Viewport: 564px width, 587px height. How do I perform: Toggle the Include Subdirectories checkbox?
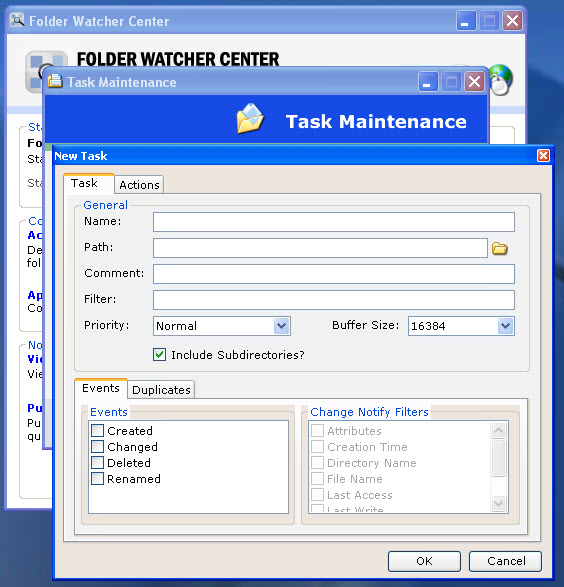click(159, 355)
